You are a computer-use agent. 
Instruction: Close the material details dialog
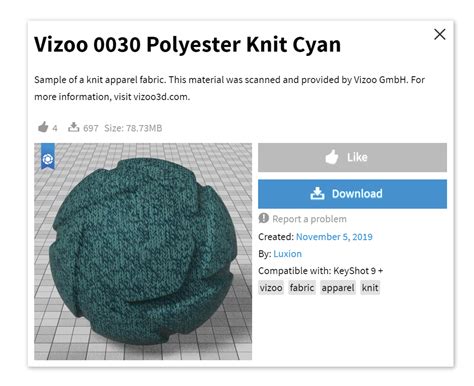[x=440, y=34]
